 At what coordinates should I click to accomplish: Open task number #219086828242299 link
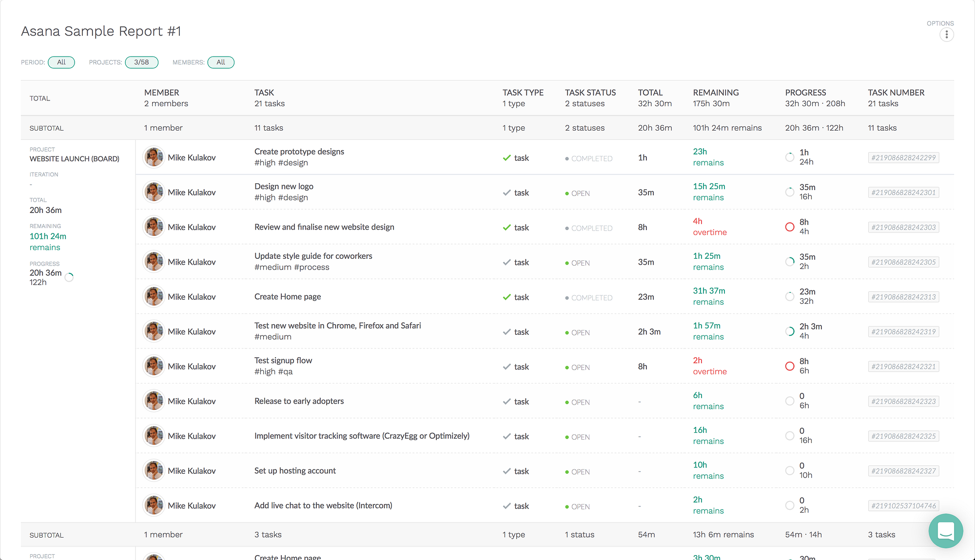point(903,158)
